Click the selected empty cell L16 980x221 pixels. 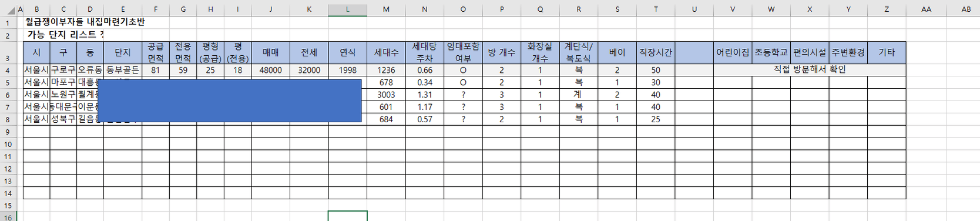point(348,216)
